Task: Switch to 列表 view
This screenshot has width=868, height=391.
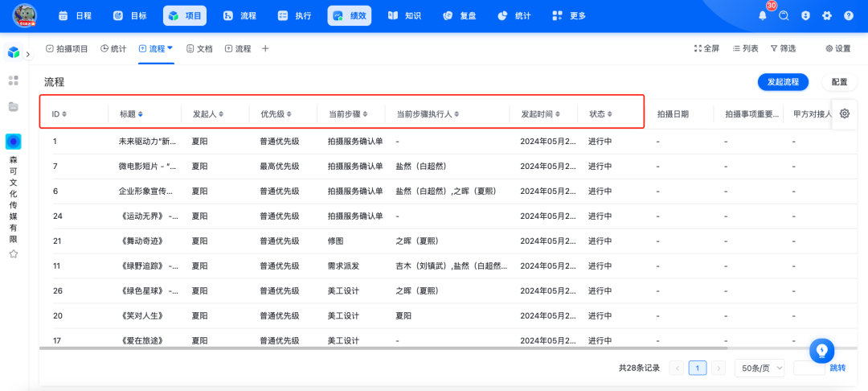Action: (746, 49)
